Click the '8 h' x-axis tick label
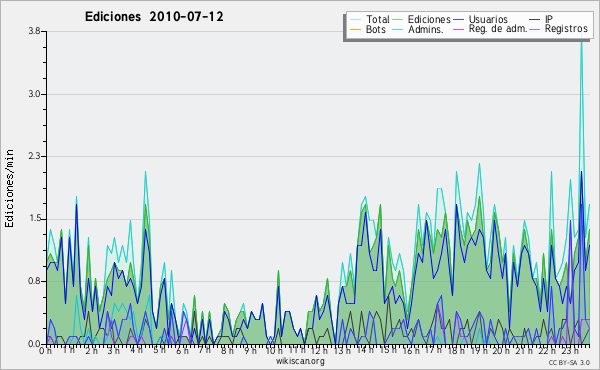Screen dimensions: 600x370 (227, 350)
